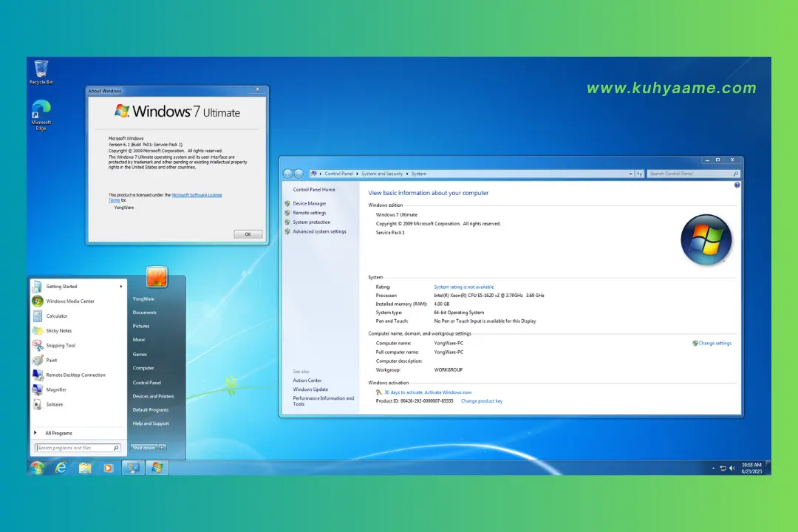Launch Snipping Tool from Start menu
The height and width of the screenshot is (532, 798).
[78, 346]
